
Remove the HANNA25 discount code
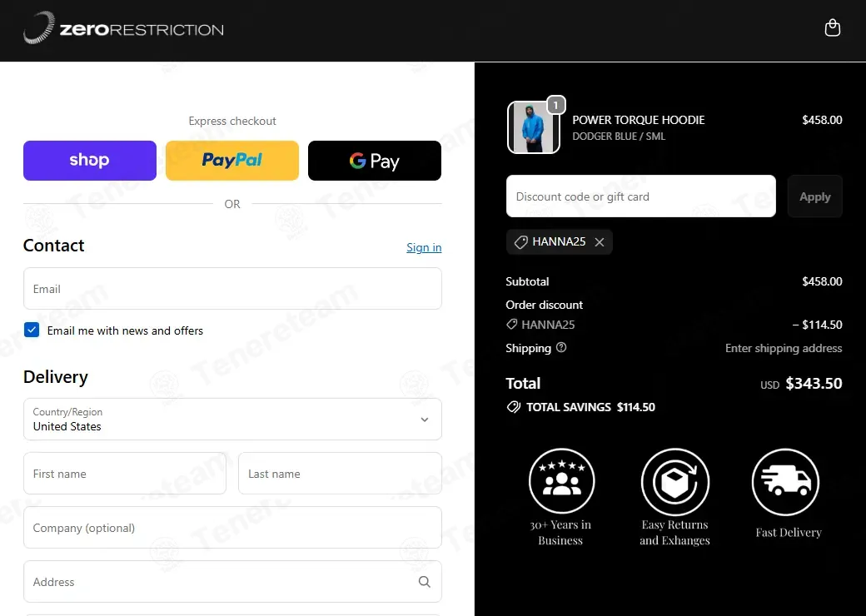[x=600, y=241]
